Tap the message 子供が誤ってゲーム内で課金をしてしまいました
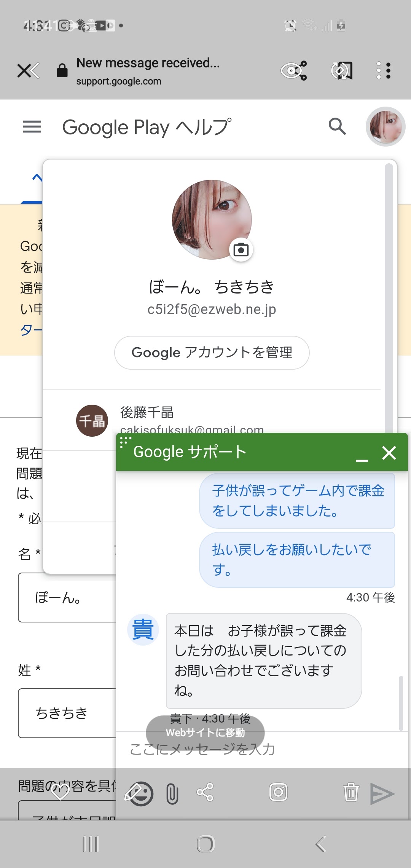Image resolution: width=411 pixels, height=868 pixels. coord(297,501)
